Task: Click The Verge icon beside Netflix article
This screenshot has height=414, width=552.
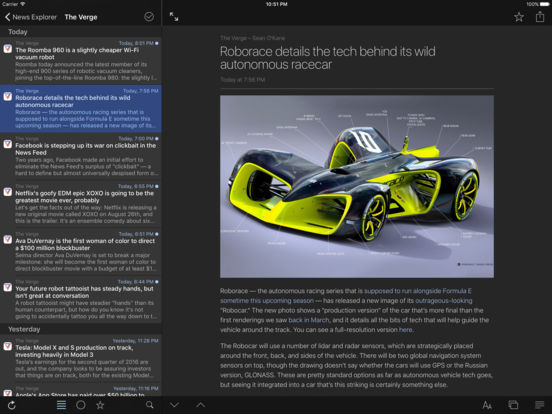Action: [8, 192]
